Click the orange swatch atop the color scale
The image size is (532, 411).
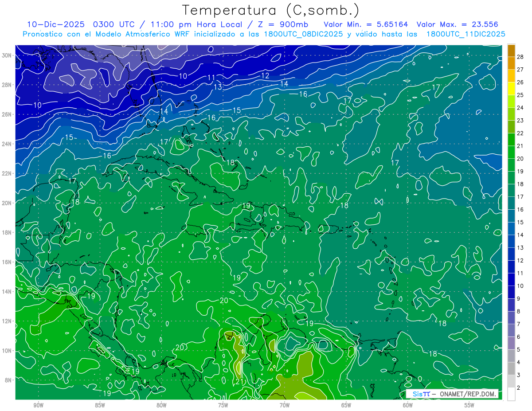[511, 51]
